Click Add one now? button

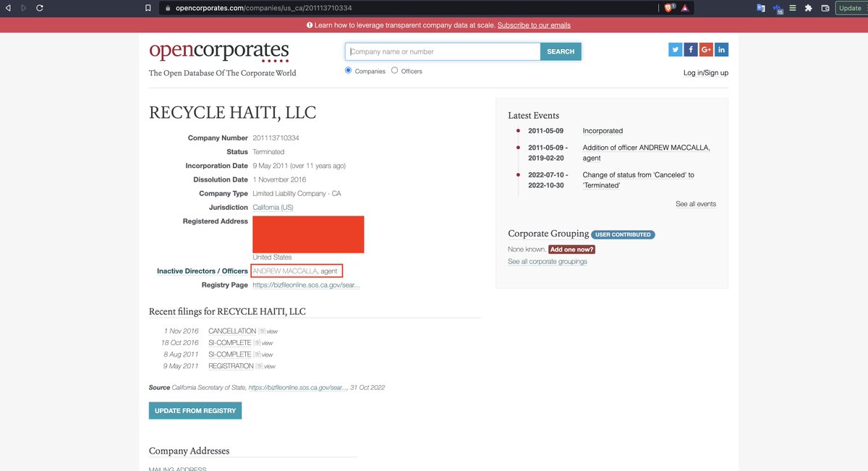[571, 249]
